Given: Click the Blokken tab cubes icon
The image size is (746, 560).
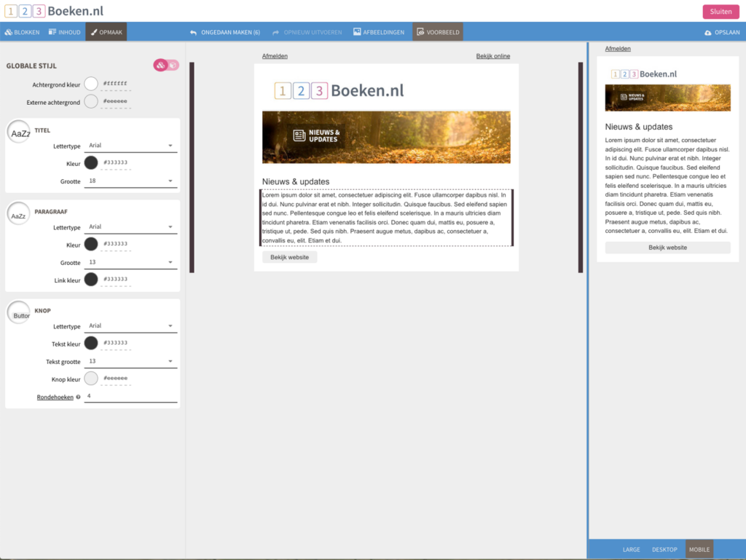Looking at the screenshot, I should (x=8, y=32).
